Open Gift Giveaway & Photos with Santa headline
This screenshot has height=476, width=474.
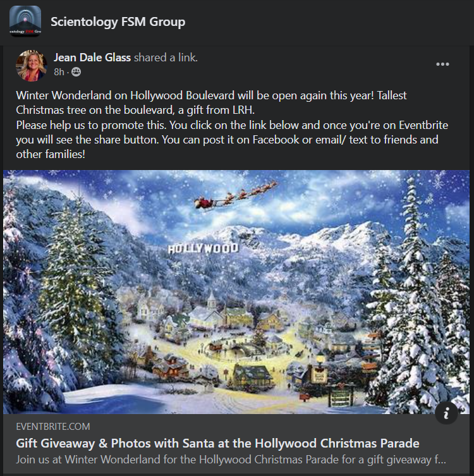217,443
